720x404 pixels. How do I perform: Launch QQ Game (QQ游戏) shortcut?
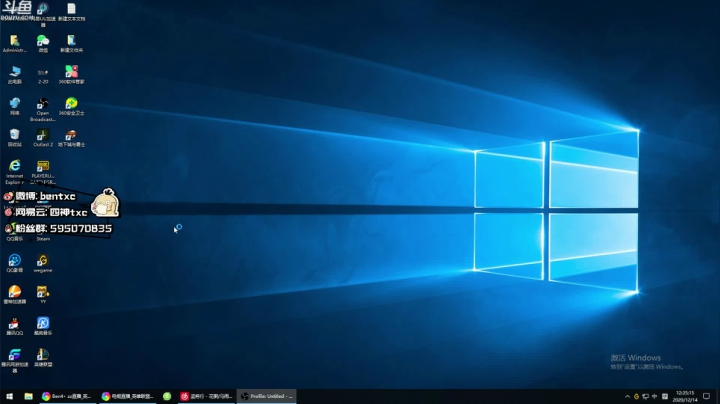click(x=14, y=264)
